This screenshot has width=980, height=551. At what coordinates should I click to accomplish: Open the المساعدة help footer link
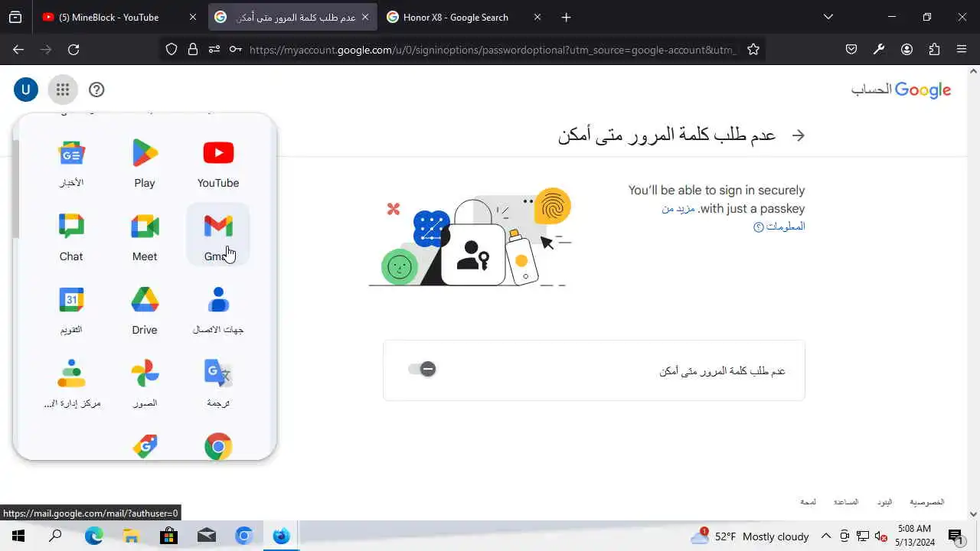coord(846,502)
